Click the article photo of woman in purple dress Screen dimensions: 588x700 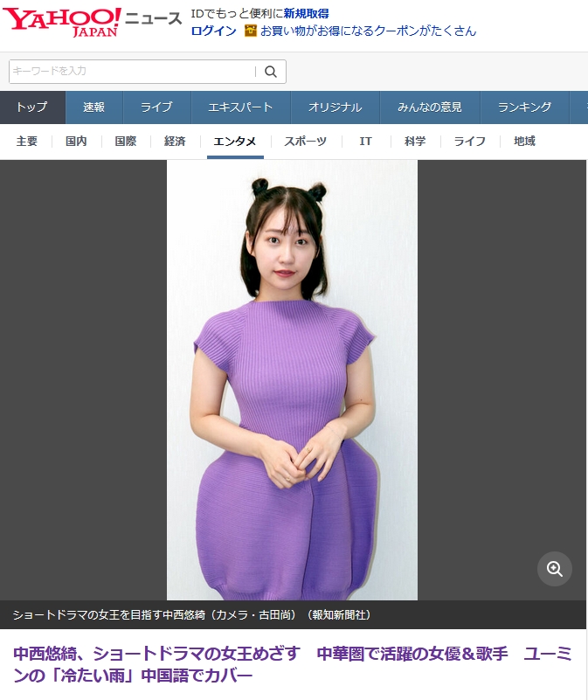(x=292, y=380)
